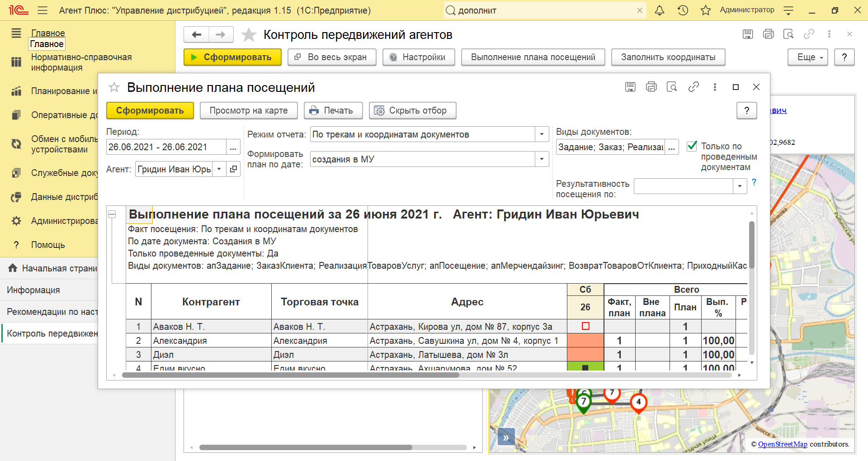Go forward with right arrow navigation button
The image size is (868, 461).
(x=221, y=34)
